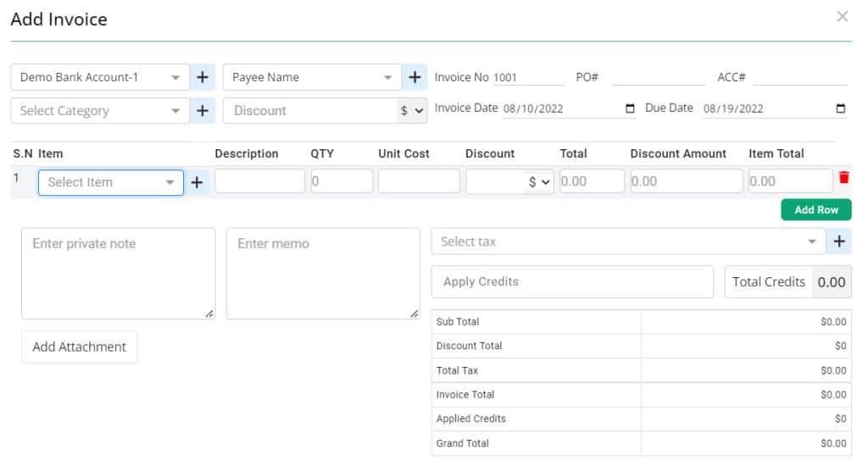Viewport: 868px width, 461px height.
Task: Click plus icon beside Select Item
Action: [197, 182]
